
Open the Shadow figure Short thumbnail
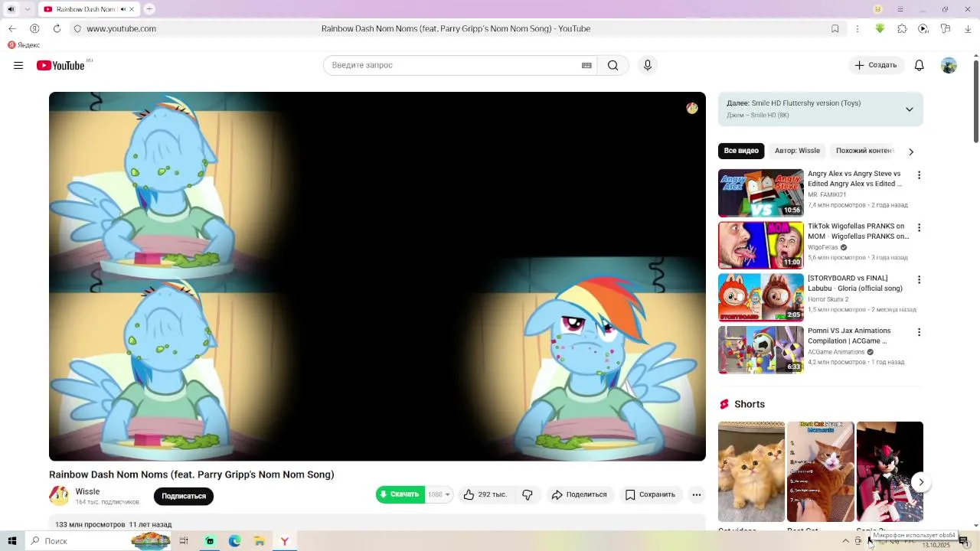(x=890, y=471)
